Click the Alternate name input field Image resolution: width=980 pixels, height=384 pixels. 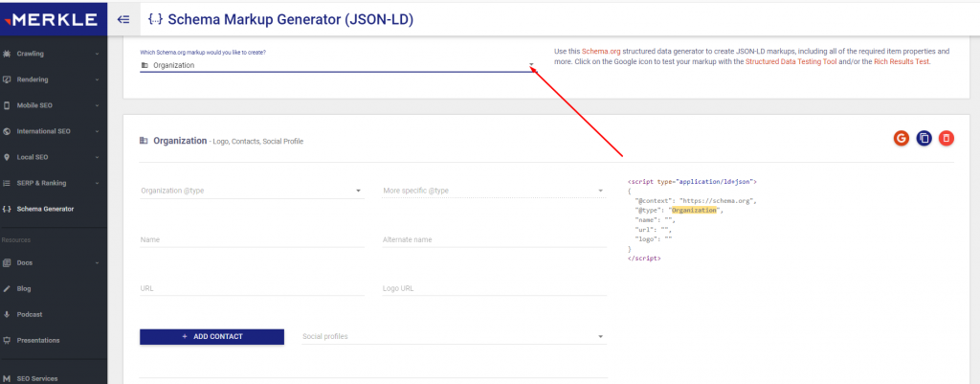point(495,239)
